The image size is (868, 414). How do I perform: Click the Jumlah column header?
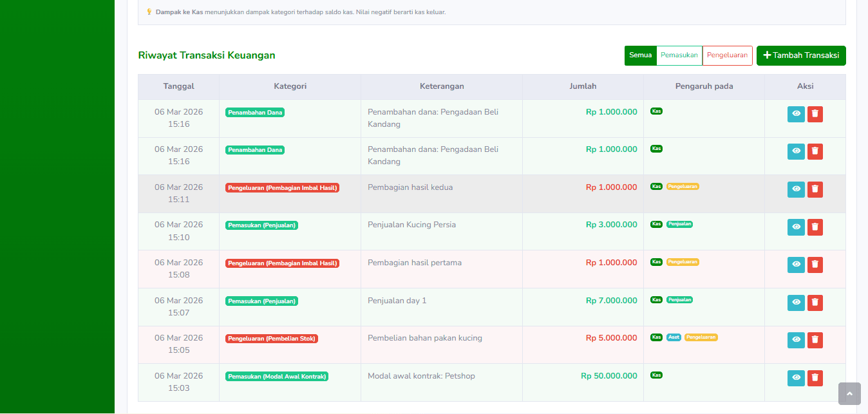[x=583, y=86]
